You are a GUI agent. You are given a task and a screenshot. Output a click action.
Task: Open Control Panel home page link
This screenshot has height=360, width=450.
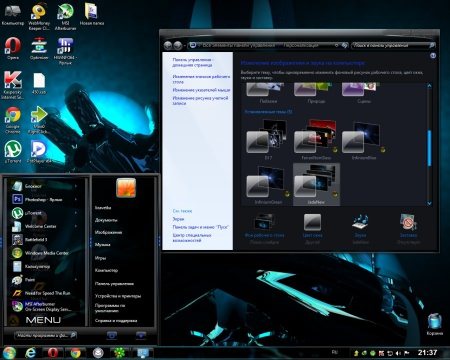click(x=193, y=62)
